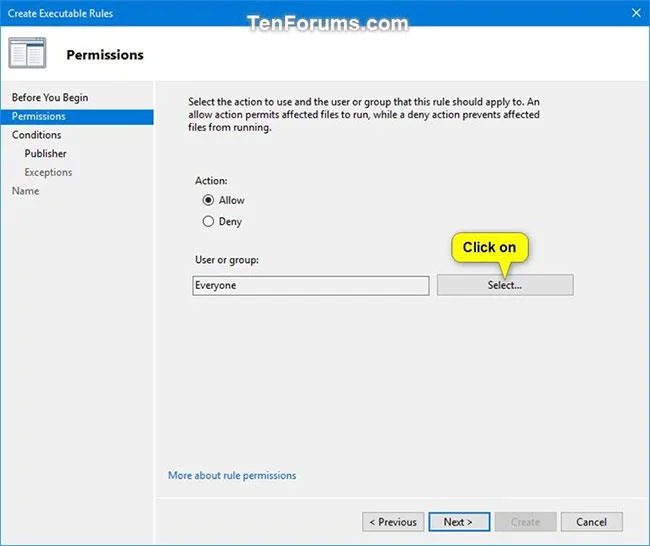The image size is (650, 546).
Task: Click the greyed-out Create button
Action: click(525, 522)
